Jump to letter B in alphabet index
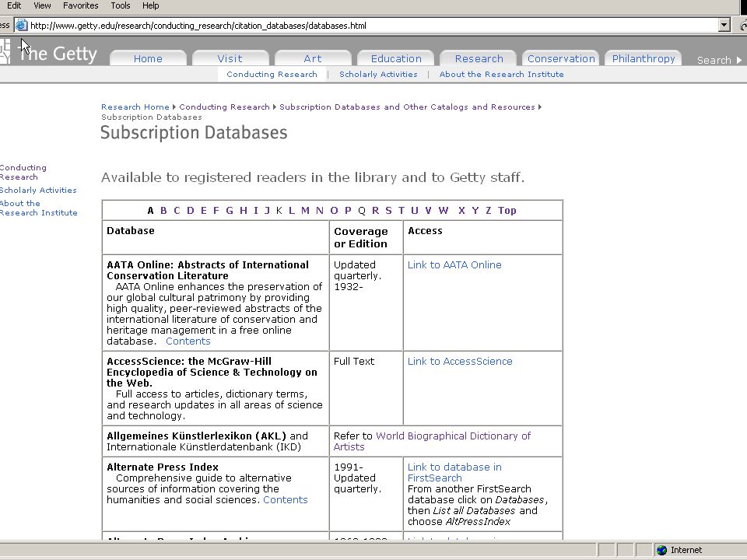The image size is (747, 560). (x=163, y=211)
